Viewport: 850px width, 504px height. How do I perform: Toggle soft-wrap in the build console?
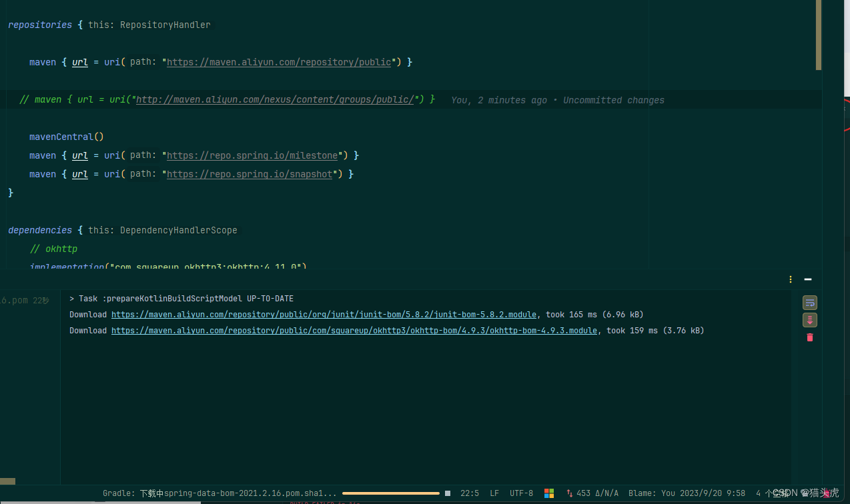click(809, 302)
